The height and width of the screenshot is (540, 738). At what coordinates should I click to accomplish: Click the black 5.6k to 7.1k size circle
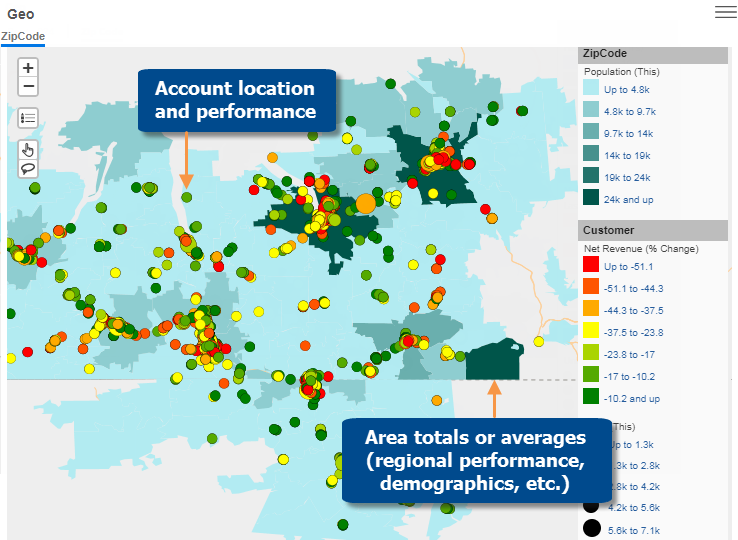coord(592,528)
